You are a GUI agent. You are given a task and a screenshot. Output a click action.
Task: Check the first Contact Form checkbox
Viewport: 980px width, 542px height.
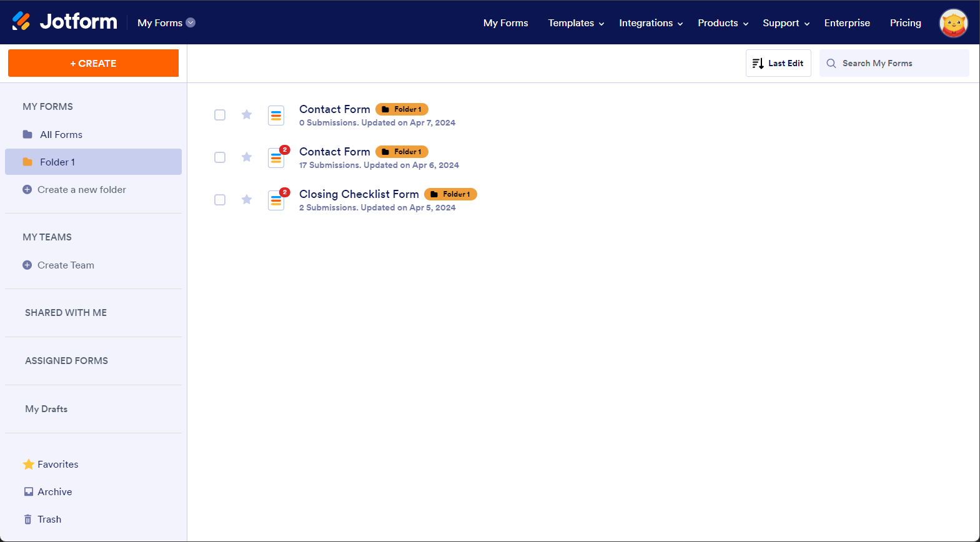coord(220,115)
